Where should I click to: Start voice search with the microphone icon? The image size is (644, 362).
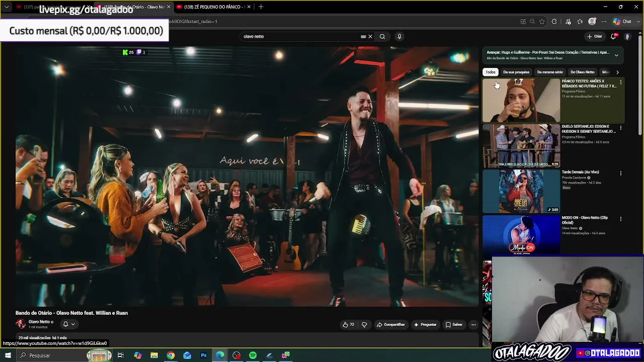(x=399, y=36)
